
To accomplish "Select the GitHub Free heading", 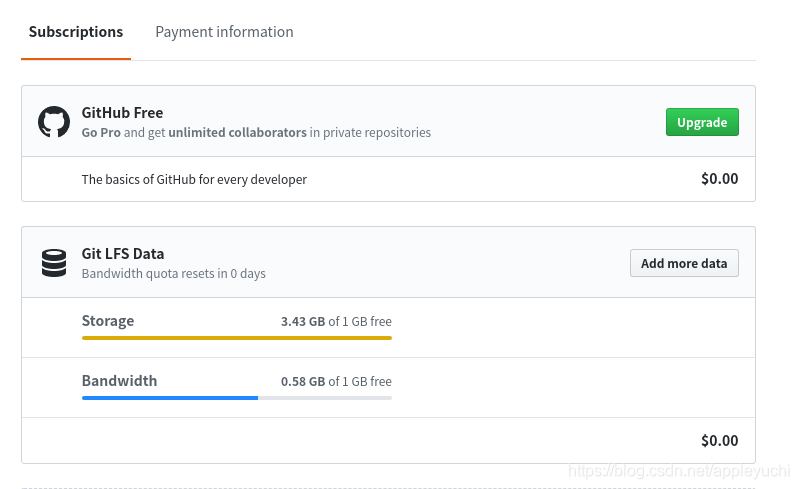I will point(122,113).
